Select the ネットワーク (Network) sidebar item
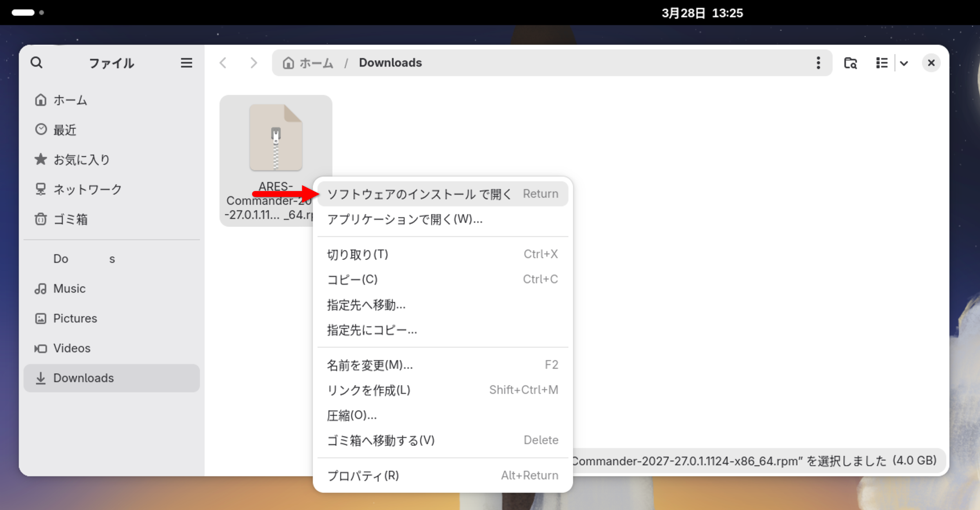This screenshot has width=980, height=510. (x=87, y=189)
